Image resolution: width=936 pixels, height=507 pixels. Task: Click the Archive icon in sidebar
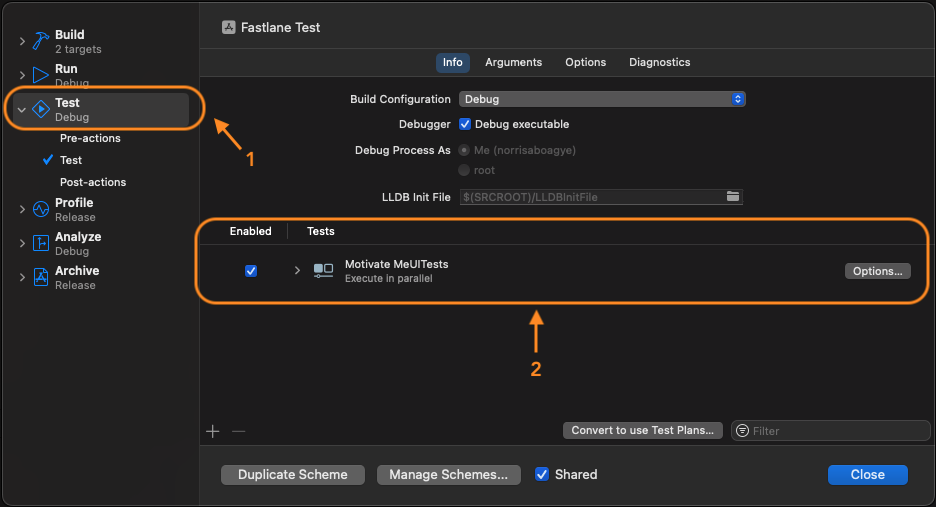(x=40, y=277)
